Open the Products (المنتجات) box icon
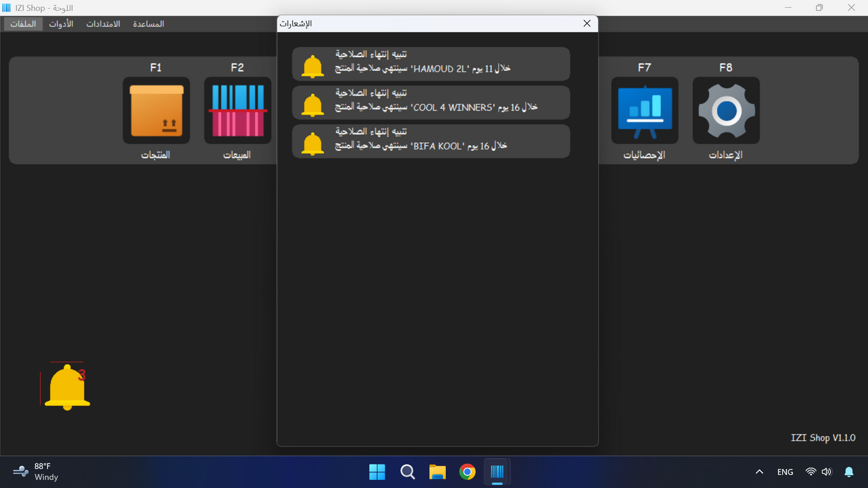The image size is (868, 488). point(156,110)
